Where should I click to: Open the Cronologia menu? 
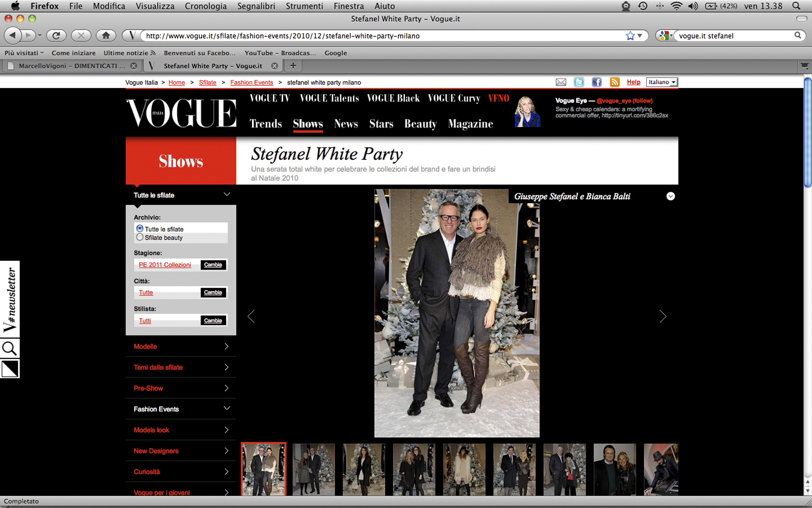(x=205, y=6)
